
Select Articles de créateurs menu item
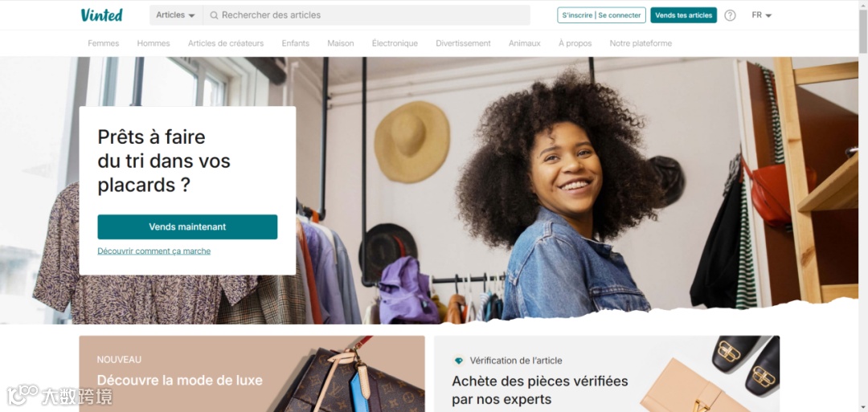(226, 43)
